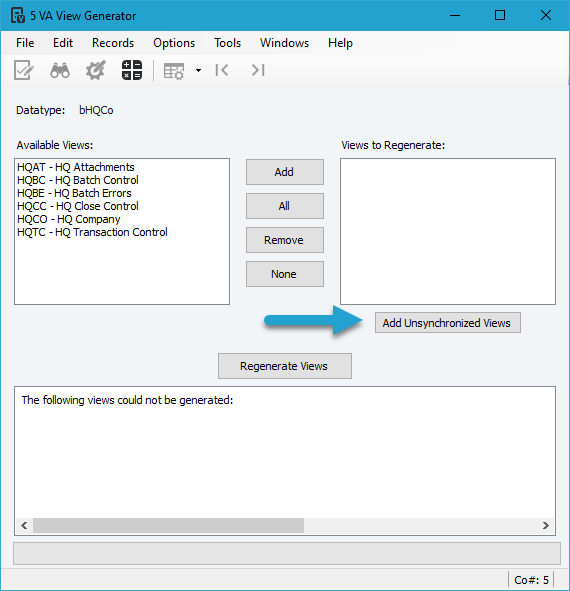Image resolution: width=570 pixels, height=591 pixels.
Task: Jump to first record icon
Action: click(222, 70)
